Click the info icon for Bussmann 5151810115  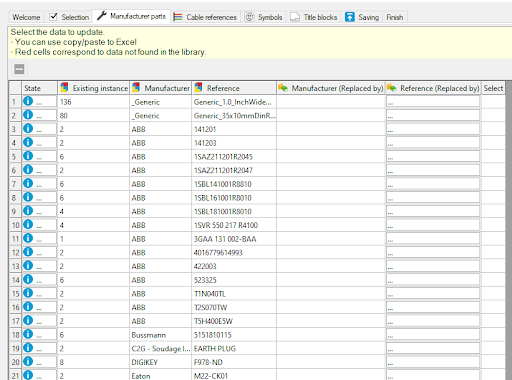coord(28,334)
